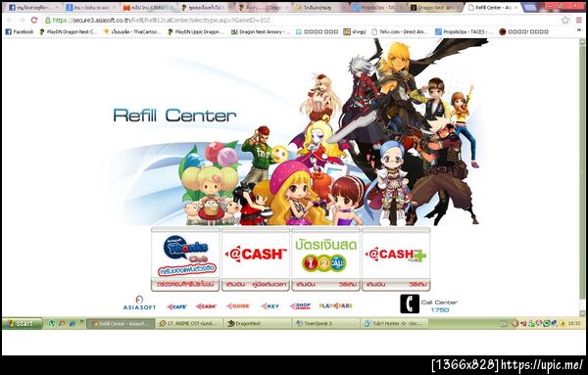Viewport: 588px width, 375px height.
Task: Click the system tray clock
Action: point(573,323)
